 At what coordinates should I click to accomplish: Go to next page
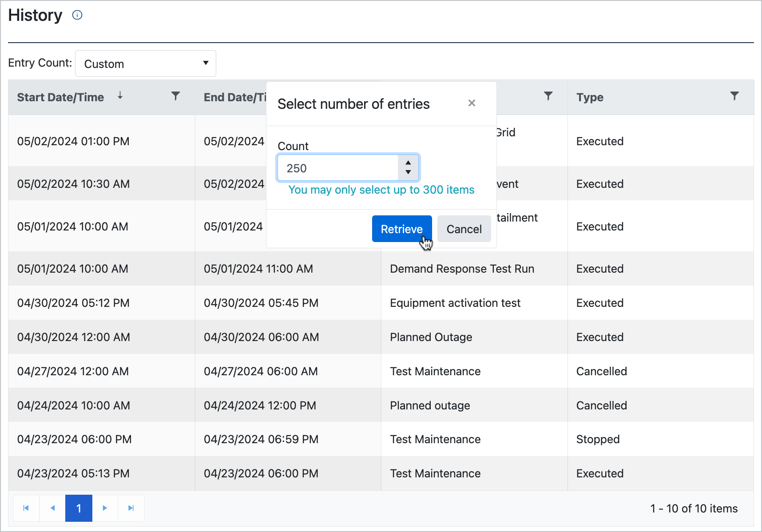[x=105, y=508]
